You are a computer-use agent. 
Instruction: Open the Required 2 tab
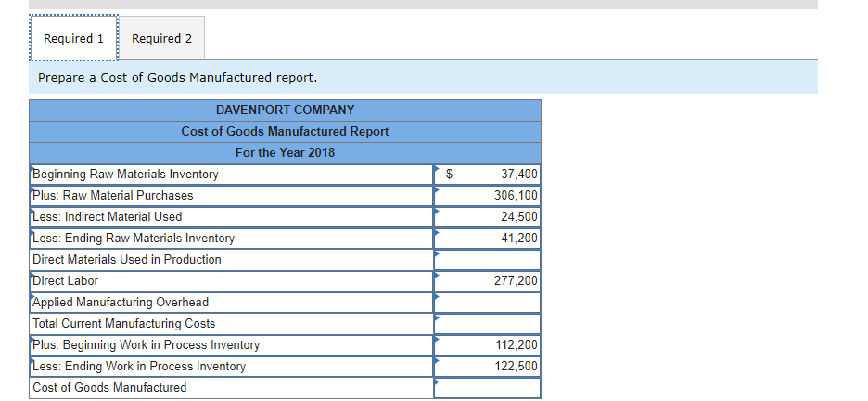[x=161, y=38]
